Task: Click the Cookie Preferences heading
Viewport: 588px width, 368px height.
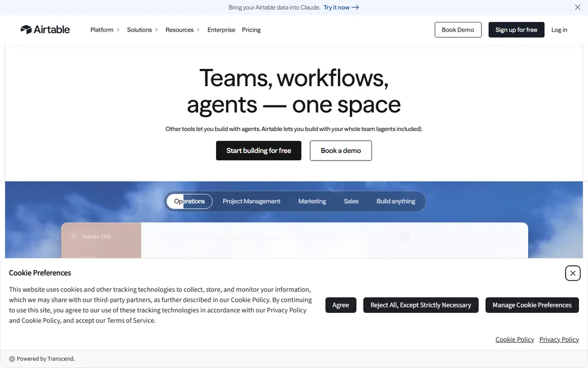Action: (40, 273)
